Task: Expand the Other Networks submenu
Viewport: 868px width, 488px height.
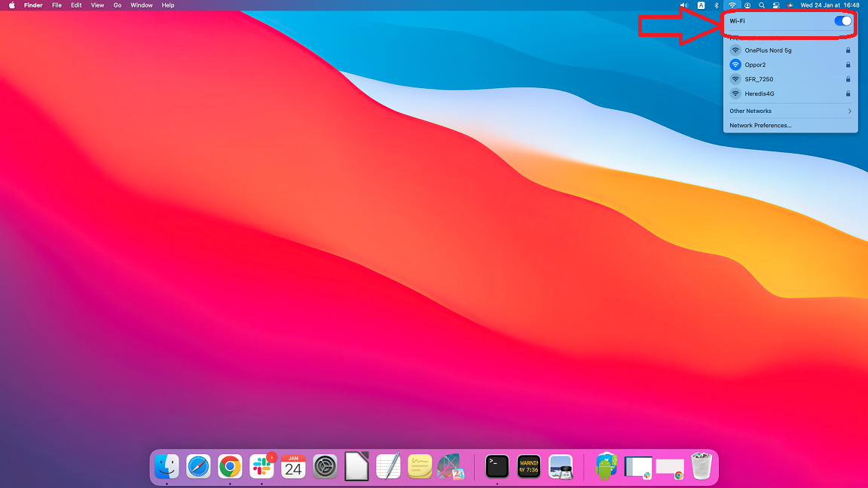Action: tap(790, 111)
